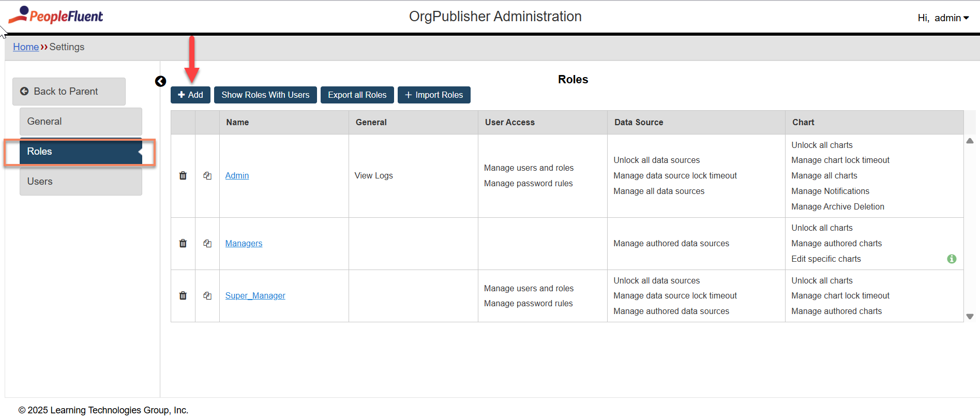
Task: Delete the Super_Manager role with trash icon
Action: pos(183,295)
